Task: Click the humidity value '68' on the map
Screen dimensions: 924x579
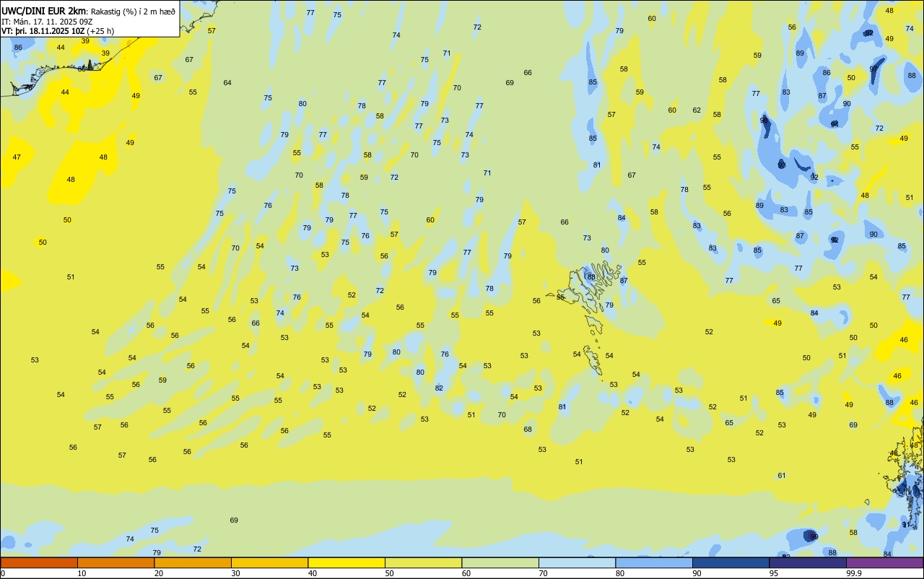Action: tap(528, 430)
